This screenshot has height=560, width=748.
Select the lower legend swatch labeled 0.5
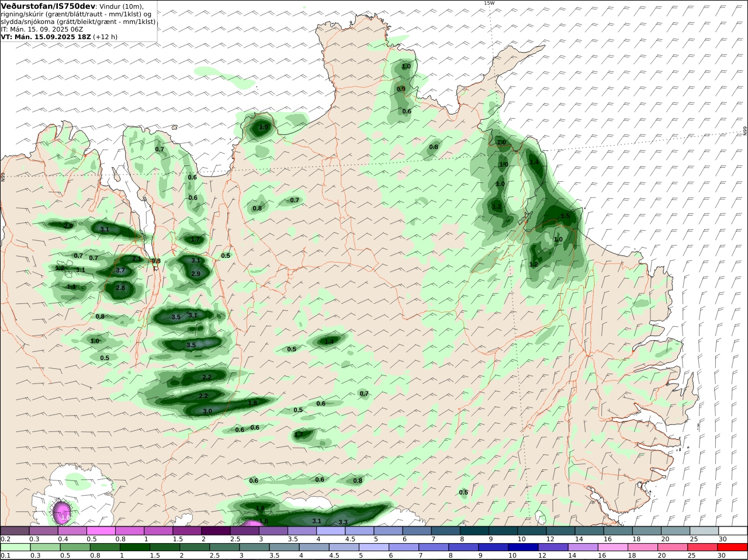click(75, 547)
